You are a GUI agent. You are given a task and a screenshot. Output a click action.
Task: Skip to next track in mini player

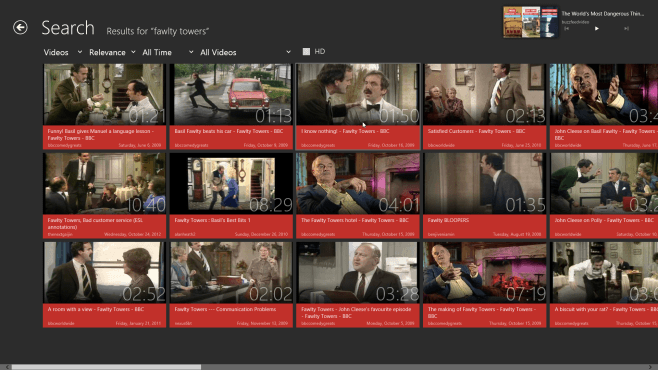tap(626, 29)
